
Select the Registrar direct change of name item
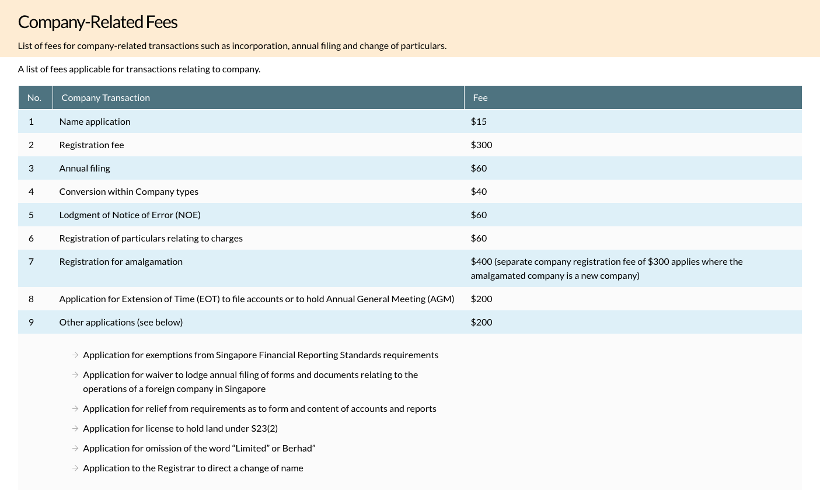click(193, 468)
